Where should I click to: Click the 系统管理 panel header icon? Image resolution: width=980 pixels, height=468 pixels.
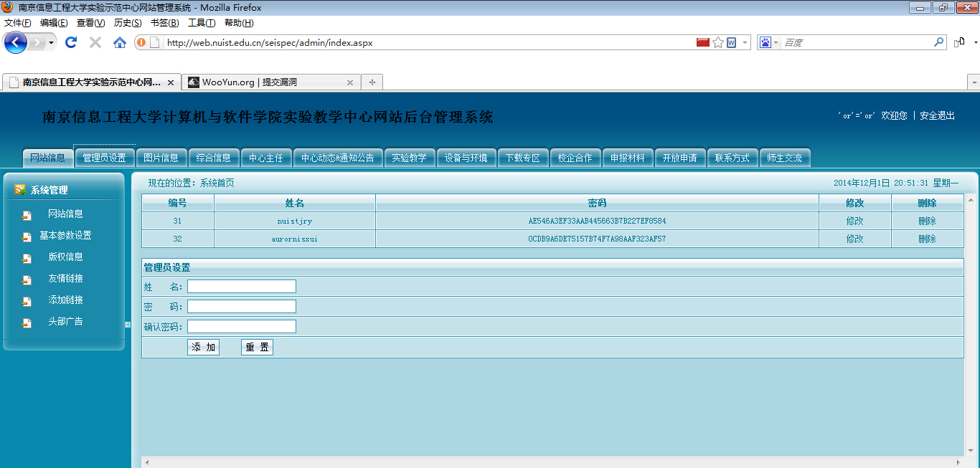pyautogui.click(x=20, y=190)
